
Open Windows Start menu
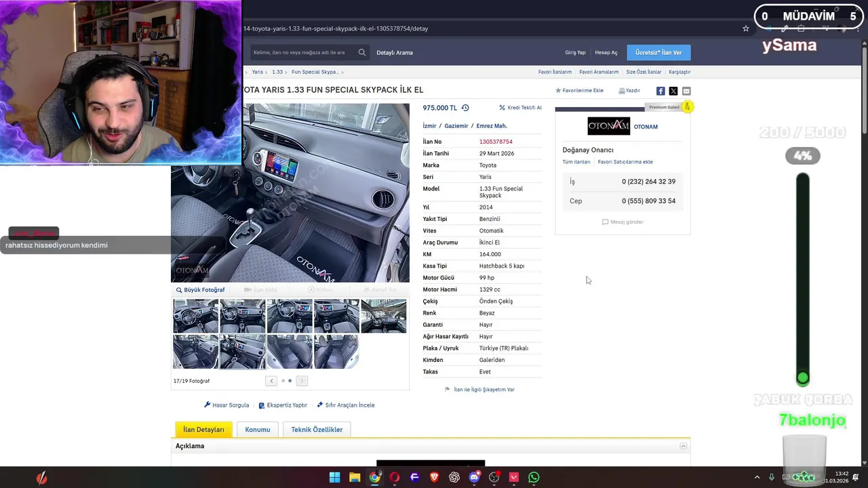pos(335,477)
